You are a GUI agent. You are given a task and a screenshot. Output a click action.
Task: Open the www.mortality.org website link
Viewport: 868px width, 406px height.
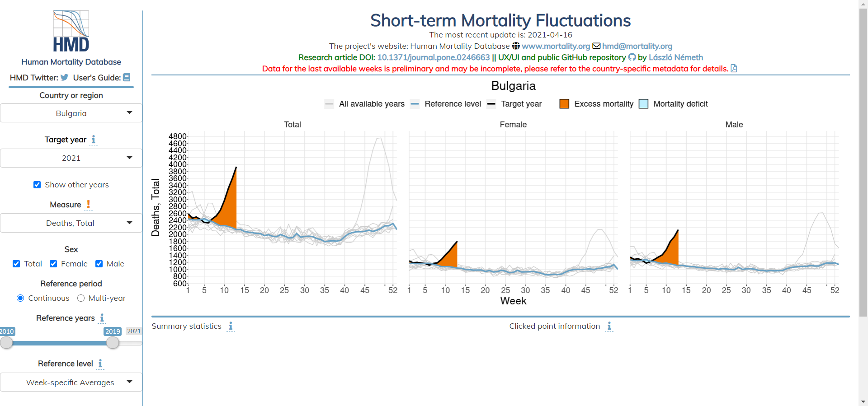tap(556, 46)
